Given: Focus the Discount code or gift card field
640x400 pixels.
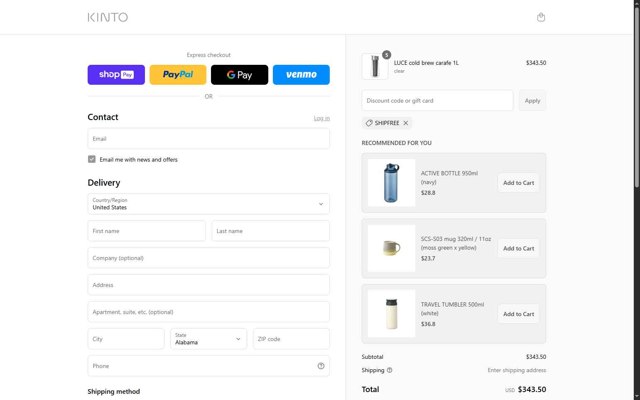Looking at the screenshot, I should (x=437, y=100).
